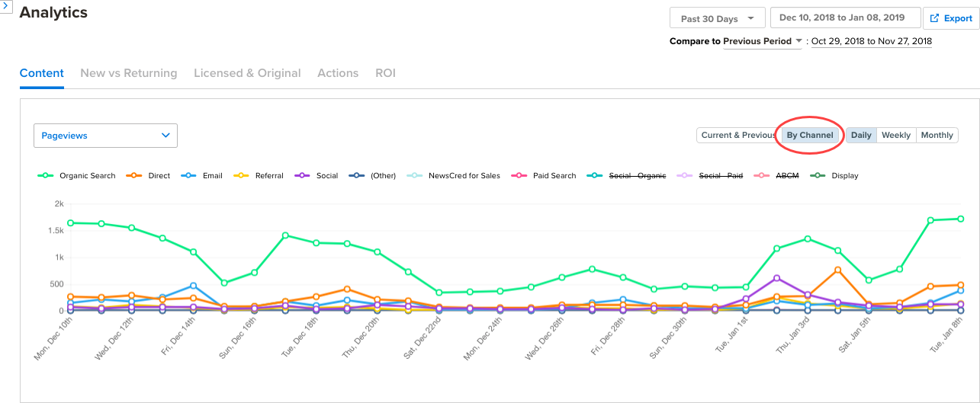Screen dimensions: 980x403
Task: Open the Past 30 Days dropdown
Action: (717, 18)
